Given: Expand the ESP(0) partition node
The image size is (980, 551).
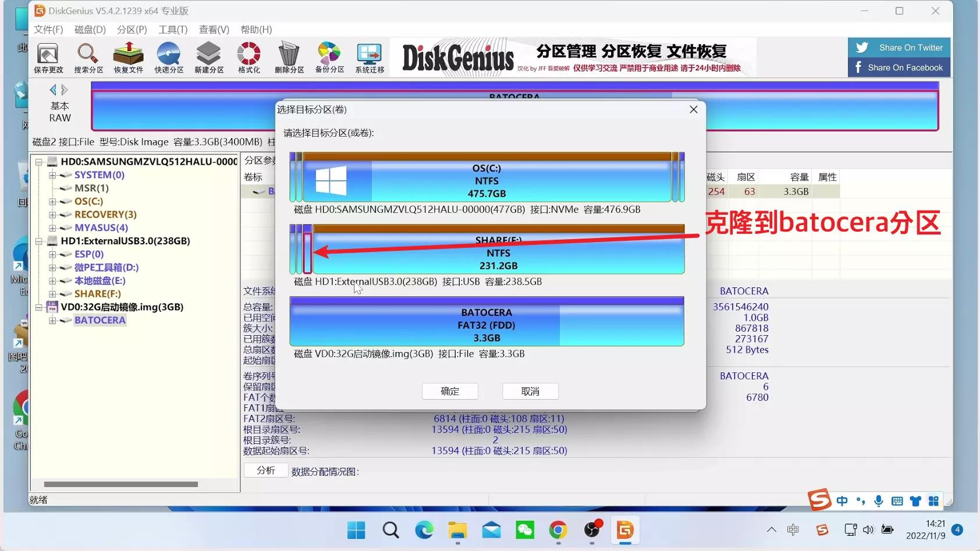Looking at the screenshot, I should 52,254.
